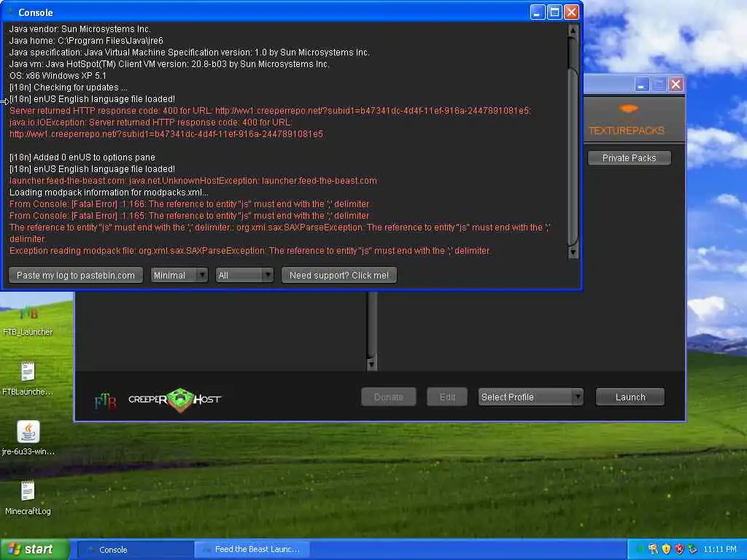
Task: Click 'Loading modpack information for modpacks.xml' line
Action: tap(109, 192)
